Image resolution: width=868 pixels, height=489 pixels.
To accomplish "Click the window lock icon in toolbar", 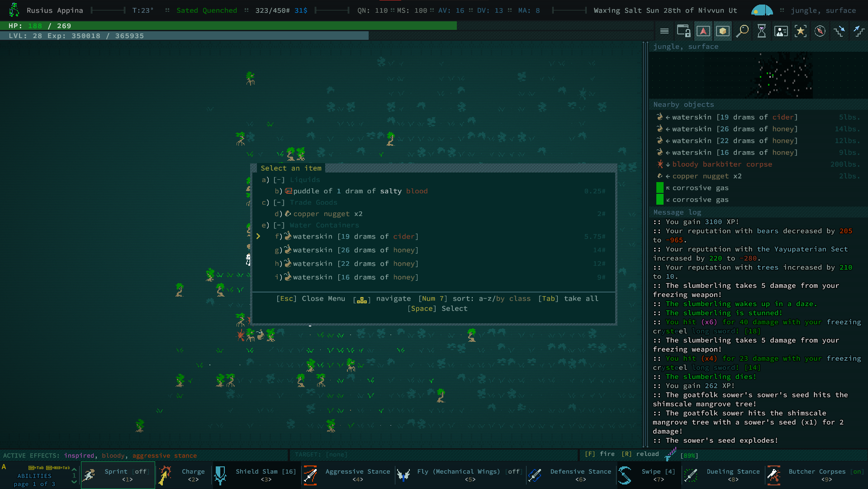I will (x=683, y=31).
